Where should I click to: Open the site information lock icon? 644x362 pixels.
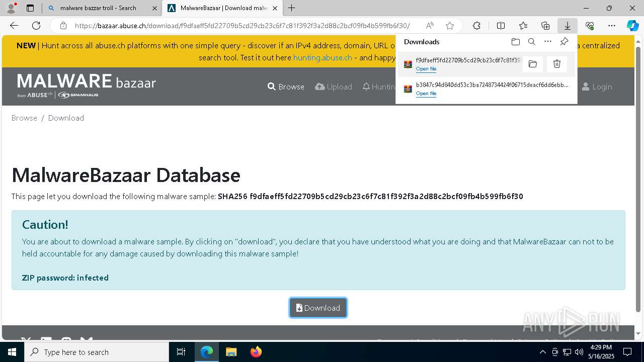click(x=63, y=26)
